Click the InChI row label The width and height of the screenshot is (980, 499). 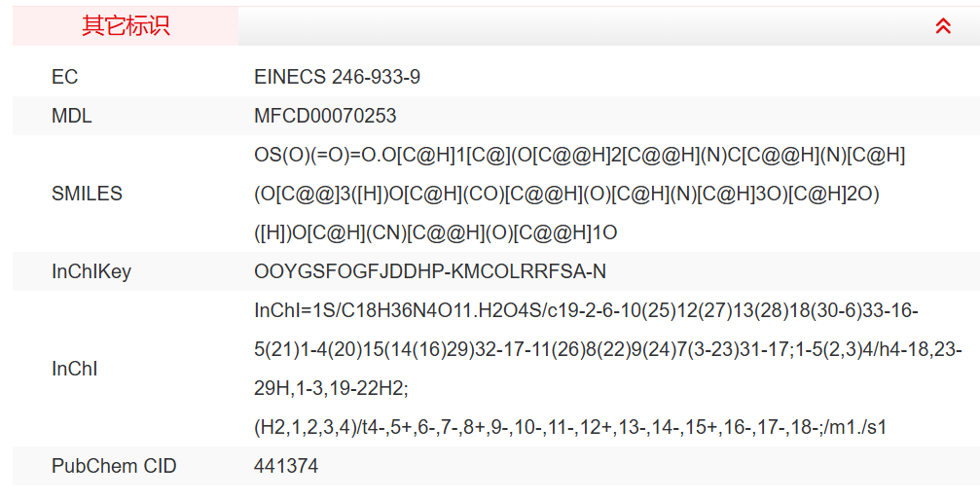click(74, 369)
